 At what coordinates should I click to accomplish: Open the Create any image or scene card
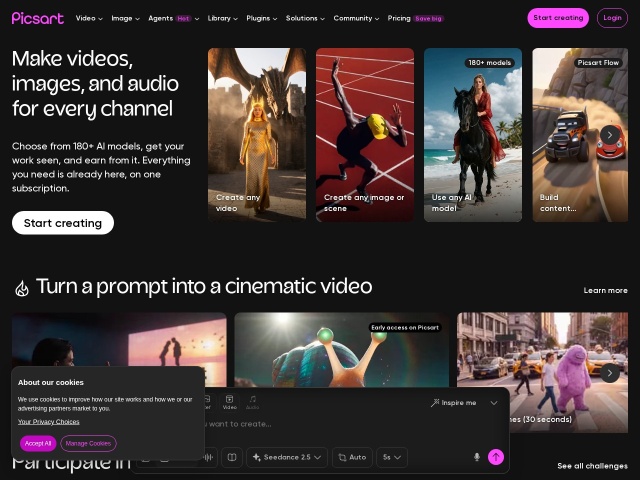coord(365,135)
